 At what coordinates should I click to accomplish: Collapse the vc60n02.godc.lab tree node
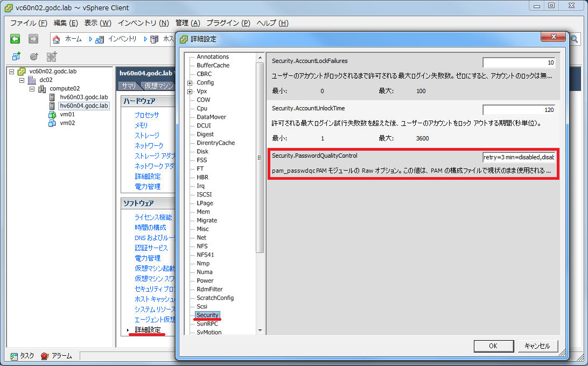(12, 71)
